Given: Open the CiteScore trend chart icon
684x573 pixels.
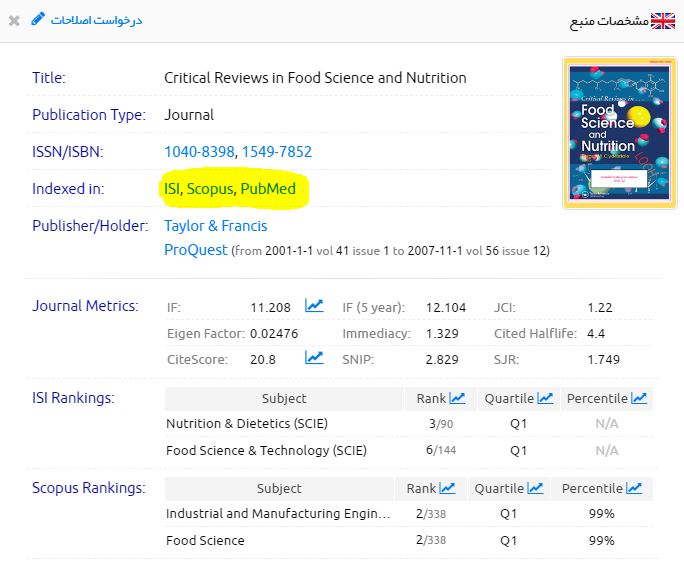Looking at the screenshot, I should point(314,358).
